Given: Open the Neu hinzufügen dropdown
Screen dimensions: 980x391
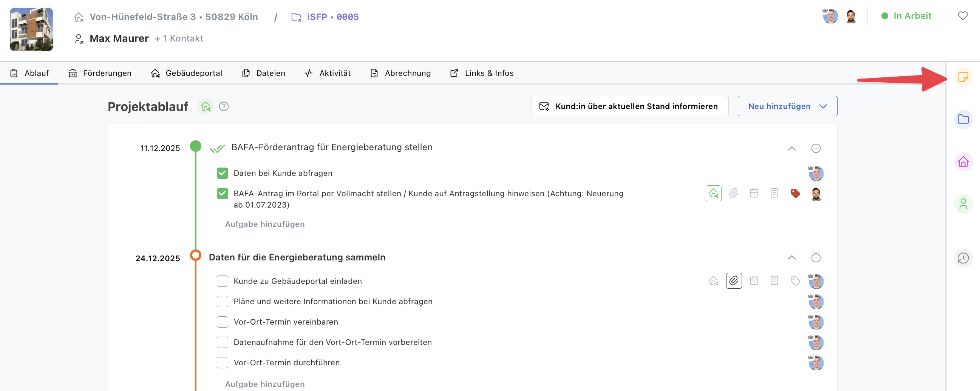Looking at the screenshot, I should (x=787, y=106).
